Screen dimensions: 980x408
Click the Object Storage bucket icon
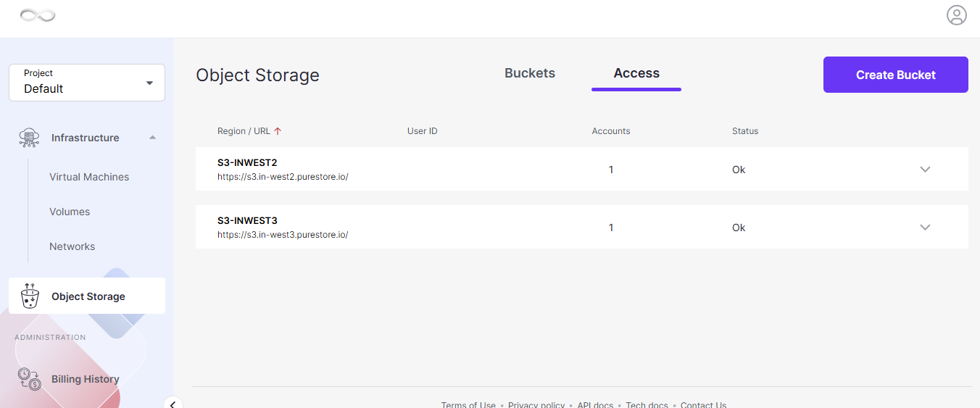(x=30, y=296)
